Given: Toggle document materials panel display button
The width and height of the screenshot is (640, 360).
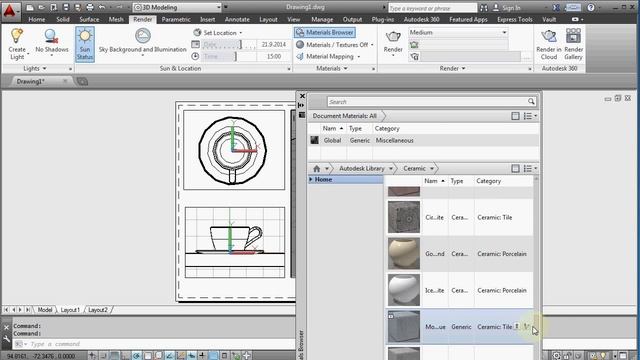Looking at the screenshot, I should pos(515,116).
